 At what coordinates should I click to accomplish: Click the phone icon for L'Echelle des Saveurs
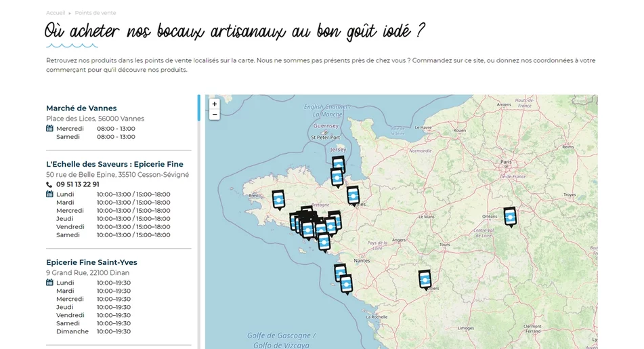coord(49,184)
